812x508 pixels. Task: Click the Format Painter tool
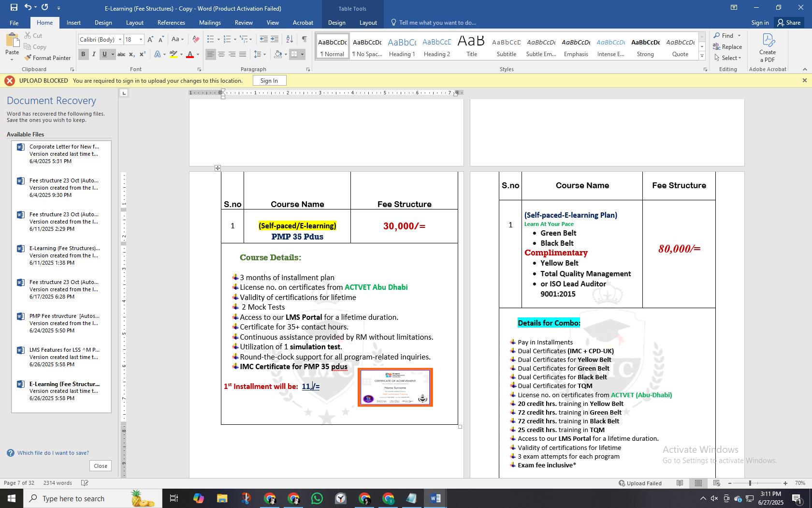point(47,58)
